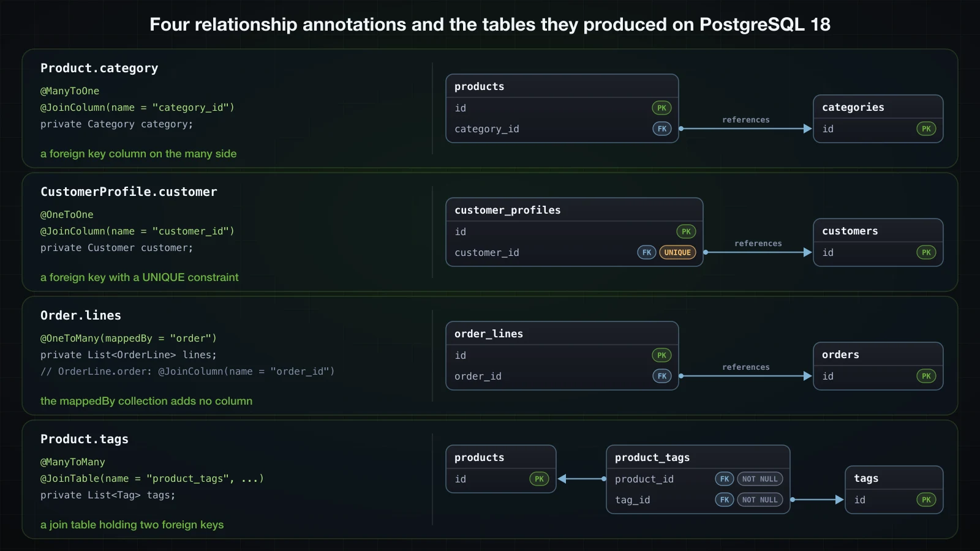The width and height of the screenshot is (980, 551).
Task: Click the id column in the tags table
Action: [x=860, y=500]
